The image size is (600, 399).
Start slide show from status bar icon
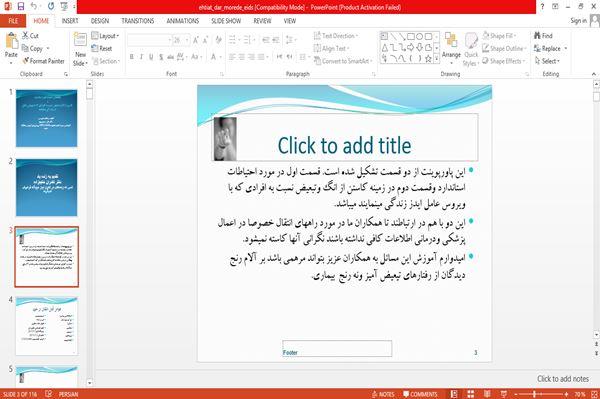(x=504, y=394)
